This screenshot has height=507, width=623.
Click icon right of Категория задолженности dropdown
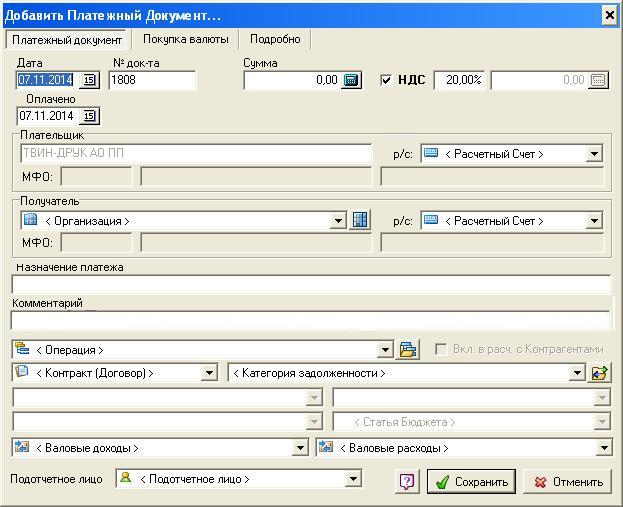click(600, 373)
